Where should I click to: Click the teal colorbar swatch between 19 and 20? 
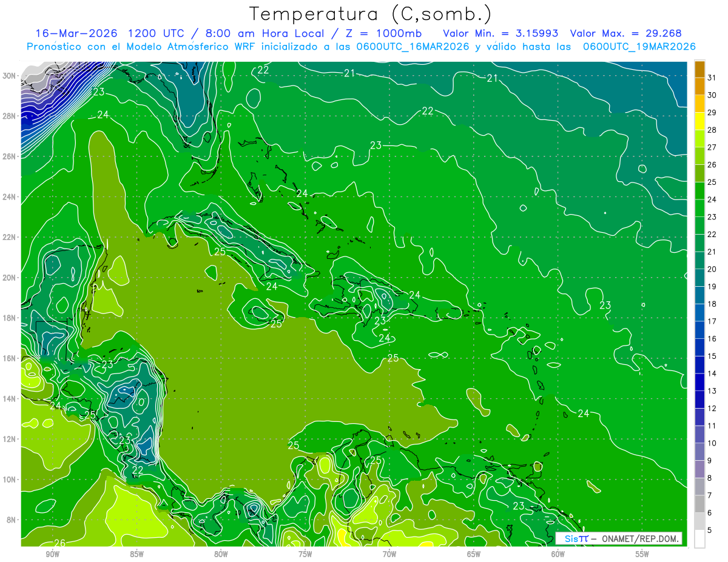[x=699, y=278]
